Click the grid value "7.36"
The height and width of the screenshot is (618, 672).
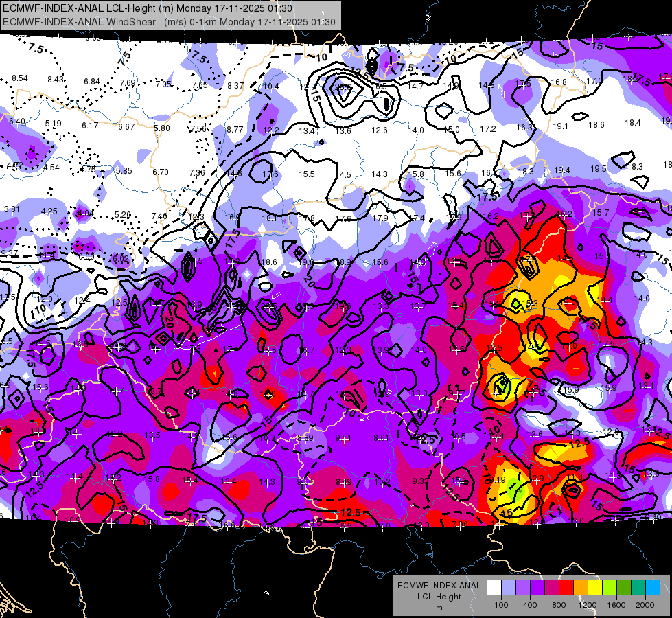pos(197,173)
